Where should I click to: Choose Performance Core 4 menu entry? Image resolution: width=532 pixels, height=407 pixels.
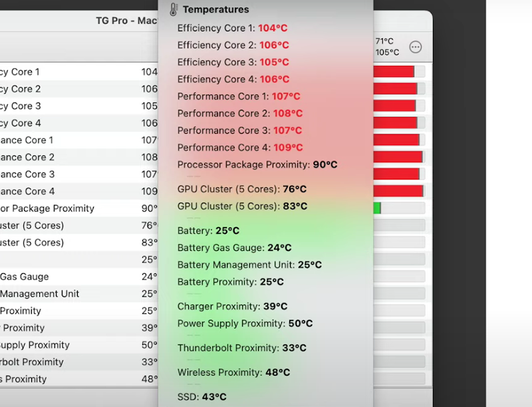239,148
